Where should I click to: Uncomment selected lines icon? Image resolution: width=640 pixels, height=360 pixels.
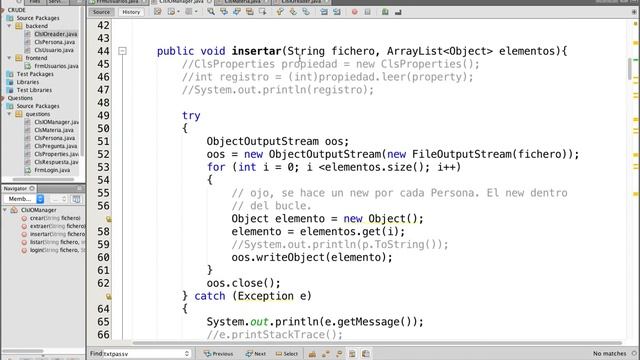(398, 12)
